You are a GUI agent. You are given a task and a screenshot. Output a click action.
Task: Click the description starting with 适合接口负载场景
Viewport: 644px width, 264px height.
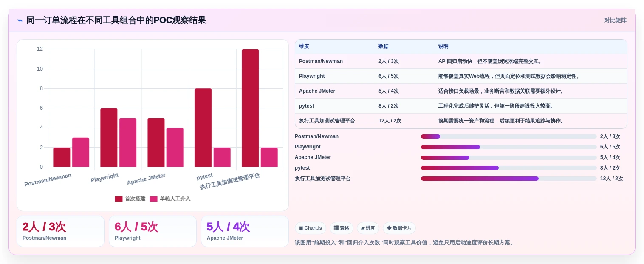click(502, 91)
